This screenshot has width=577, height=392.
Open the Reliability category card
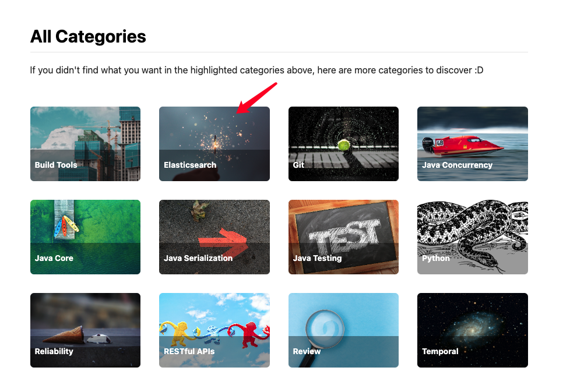click(85, 330)
